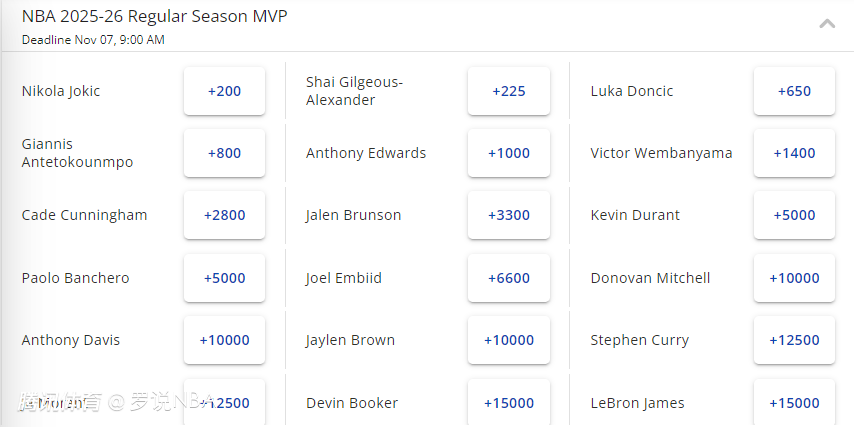Select Jaylen Brown +10000 odds

pos(509,340)
